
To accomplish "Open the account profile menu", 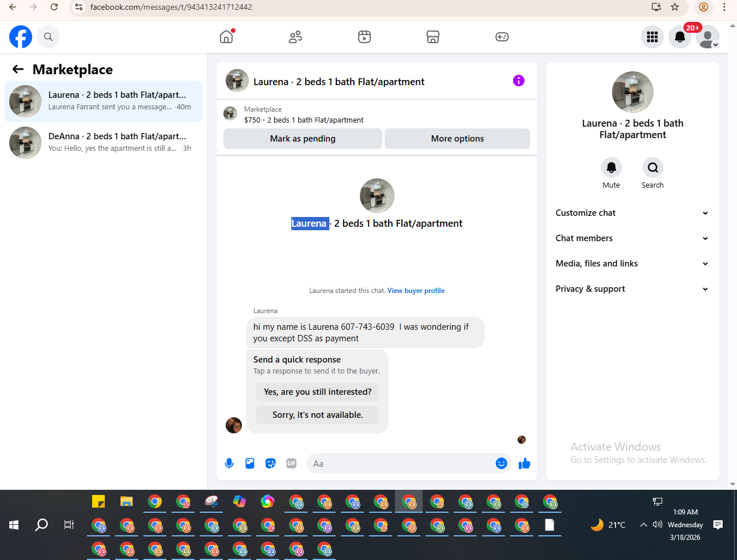I will click(x=708, y=37).
